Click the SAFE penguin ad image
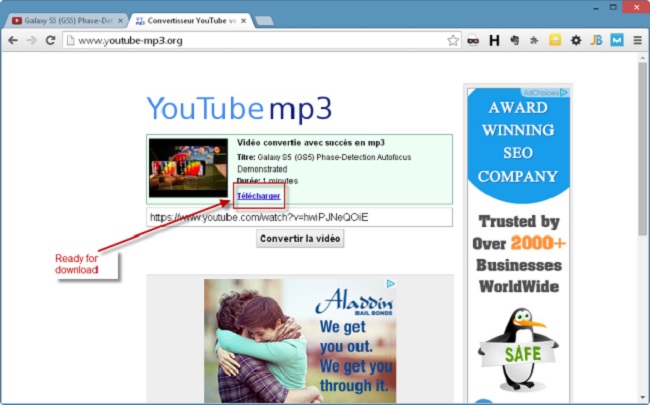The height and width of the screenshot is (405, 650). pyautogui.click(x=519, y=349)
